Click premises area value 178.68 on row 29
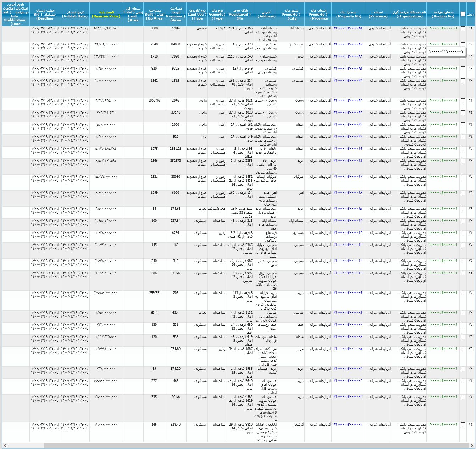Screen dimensions: 476x449 coord(175,209)
